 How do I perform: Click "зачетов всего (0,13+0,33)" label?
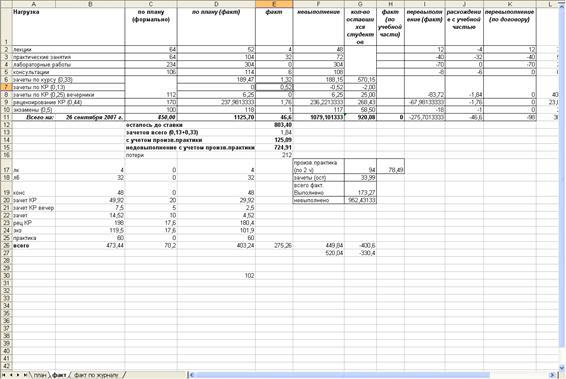pyautogui.click(x=162, y=132)
